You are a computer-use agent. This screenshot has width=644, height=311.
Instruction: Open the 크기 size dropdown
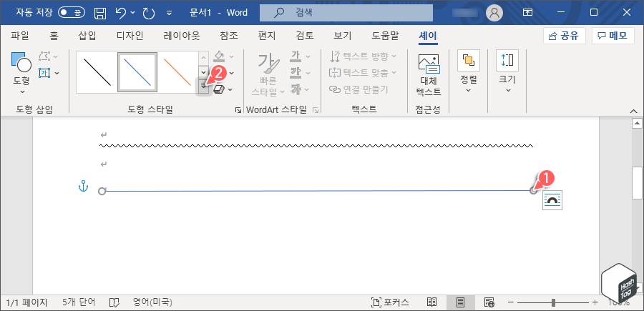(507, 72)
